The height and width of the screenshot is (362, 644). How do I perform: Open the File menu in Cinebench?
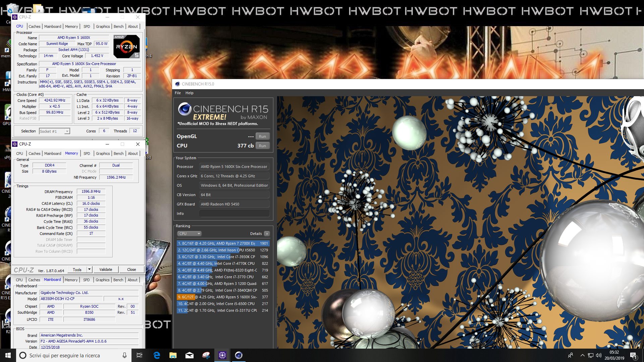tap(178, 93)
